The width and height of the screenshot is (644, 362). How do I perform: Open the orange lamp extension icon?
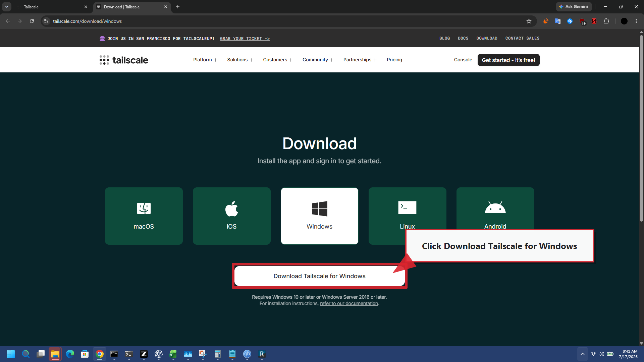546,21
